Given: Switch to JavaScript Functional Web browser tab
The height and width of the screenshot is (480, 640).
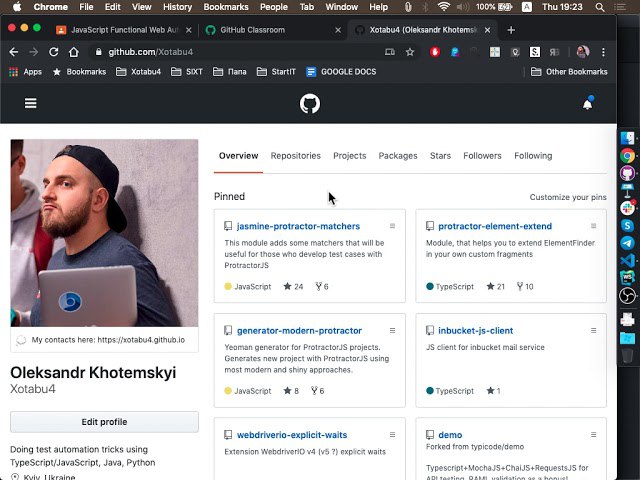Looking at the screenshot, I should pos(122,30).
